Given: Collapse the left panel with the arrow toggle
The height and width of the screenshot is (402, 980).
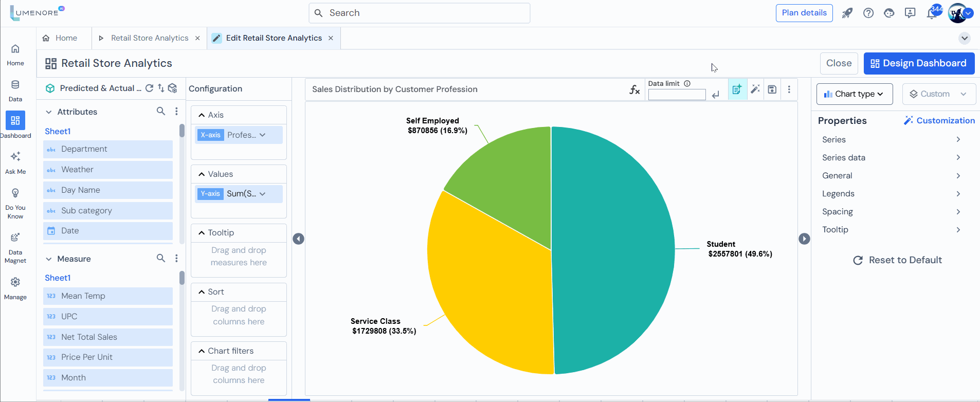Looking at the screenshot, I should (298, 239).
